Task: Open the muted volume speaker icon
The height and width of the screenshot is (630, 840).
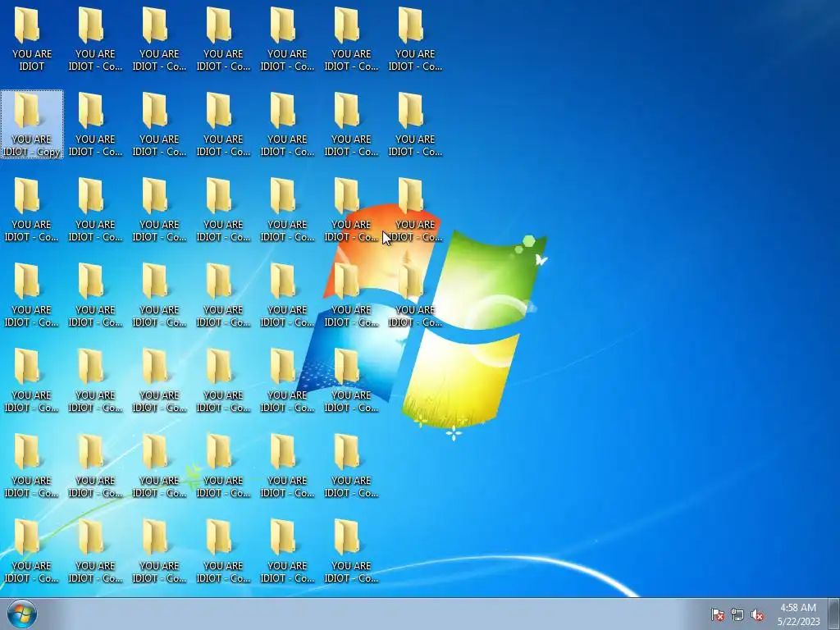Action: (757, 614)
